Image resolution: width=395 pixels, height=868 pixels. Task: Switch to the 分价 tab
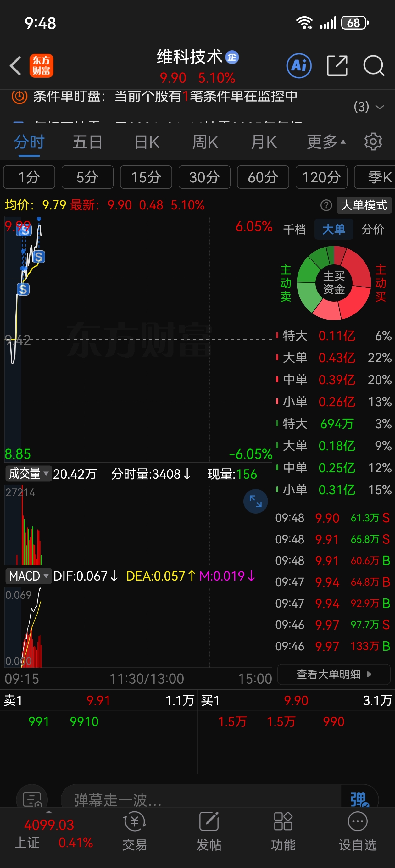click(373, 229)
